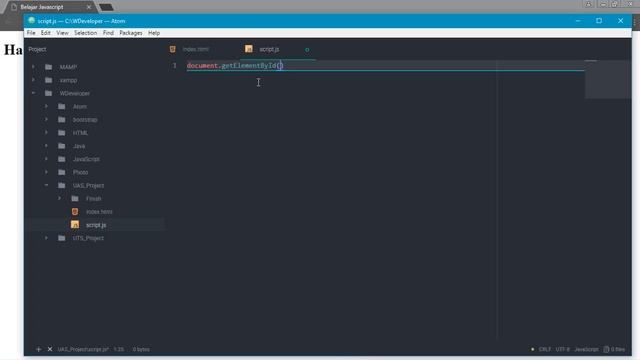Click the JavaScript folder icon
640x360 pixels.
pos(62,159)
